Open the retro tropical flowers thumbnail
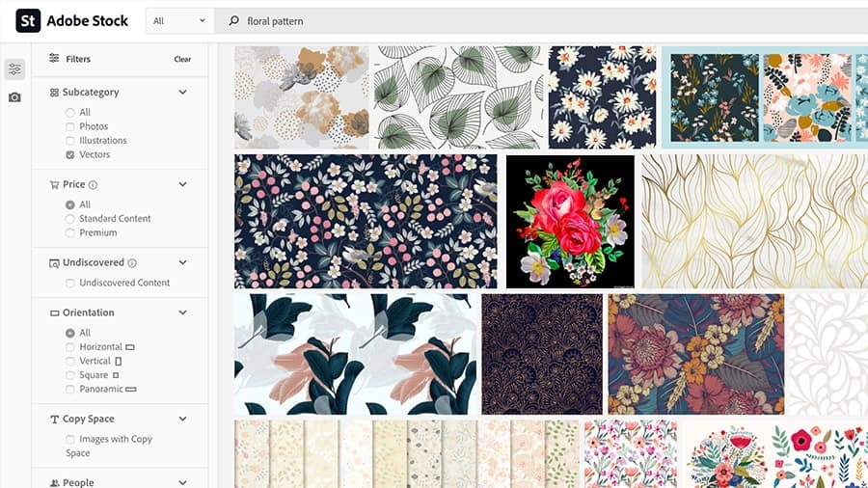868x488 pixels. [696, 354]
